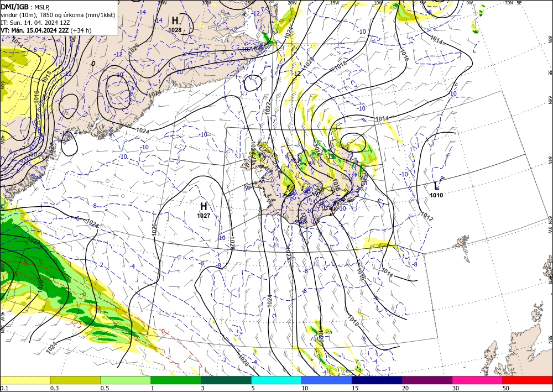The height and width of the screenshot is (392, 553).
Task: Click the light green 0.5–1 legend swatch
Action: 126,380
